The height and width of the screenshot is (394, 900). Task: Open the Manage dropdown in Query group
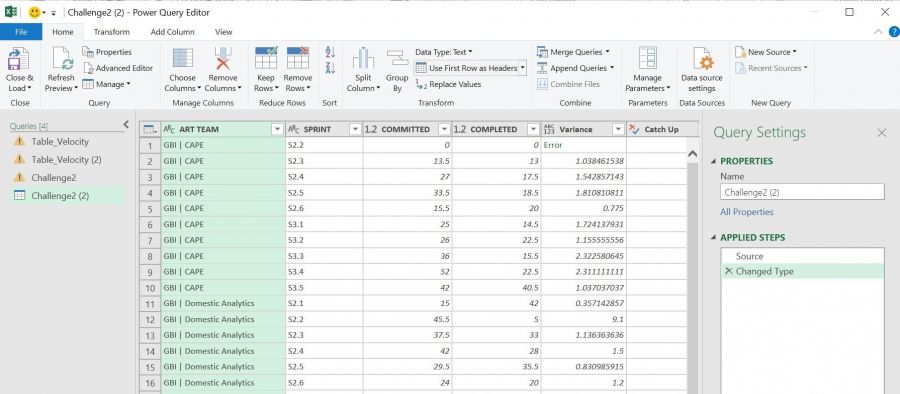click(x=106, y=84)
